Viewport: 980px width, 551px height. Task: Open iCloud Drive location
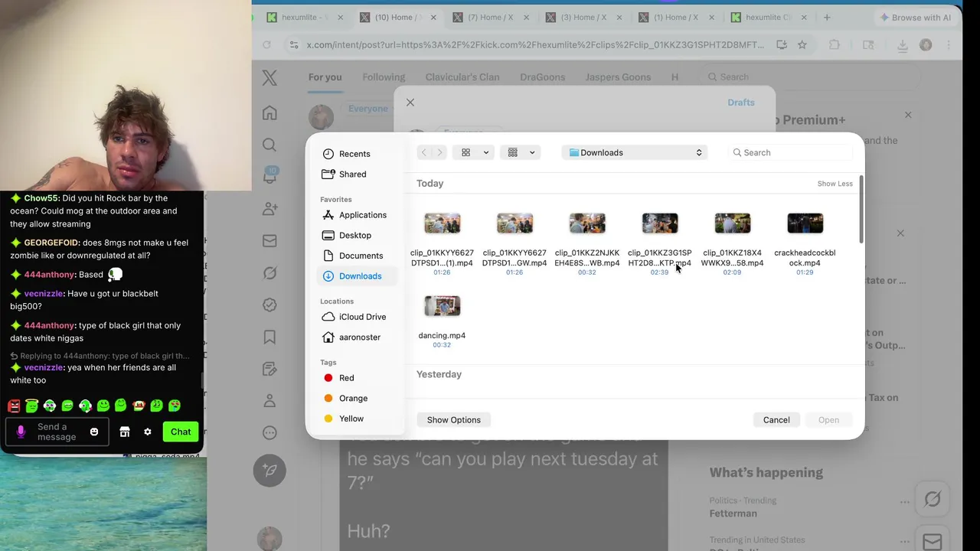tap(362, 317)
